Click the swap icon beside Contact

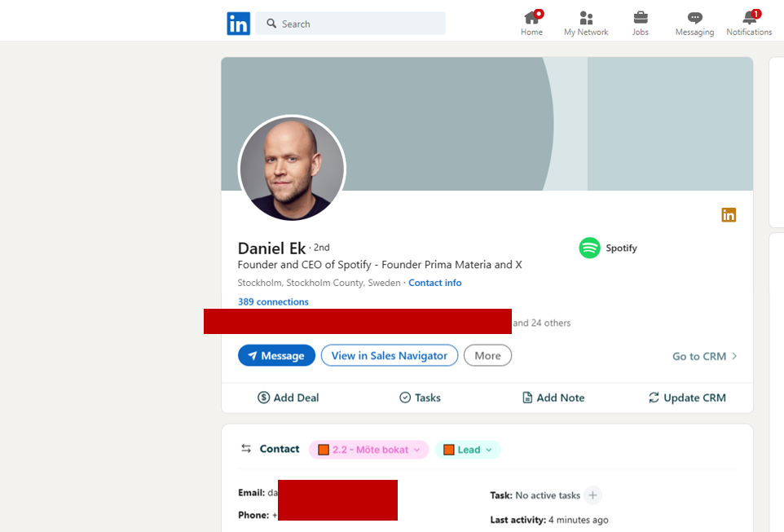pyautogui.click(x=246, y=449)
